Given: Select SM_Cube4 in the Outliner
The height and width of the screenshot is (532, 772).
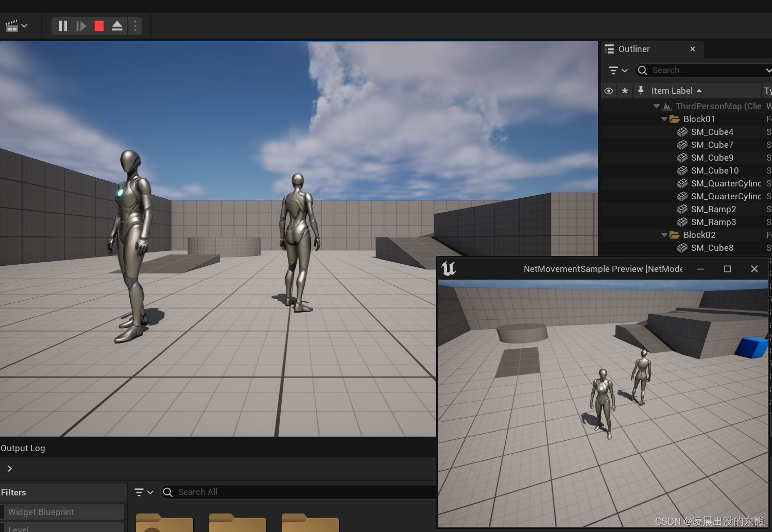Looking at the screenshot, I should point(686,132).
